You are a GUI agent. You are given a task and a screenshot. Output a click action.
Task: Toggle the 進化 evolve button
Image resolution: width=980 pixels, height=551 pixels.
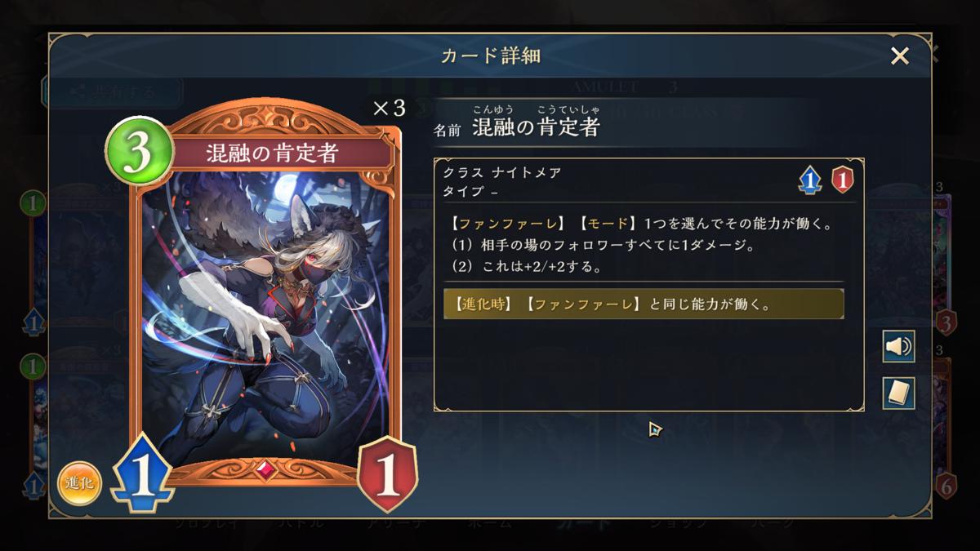(79, 483)
